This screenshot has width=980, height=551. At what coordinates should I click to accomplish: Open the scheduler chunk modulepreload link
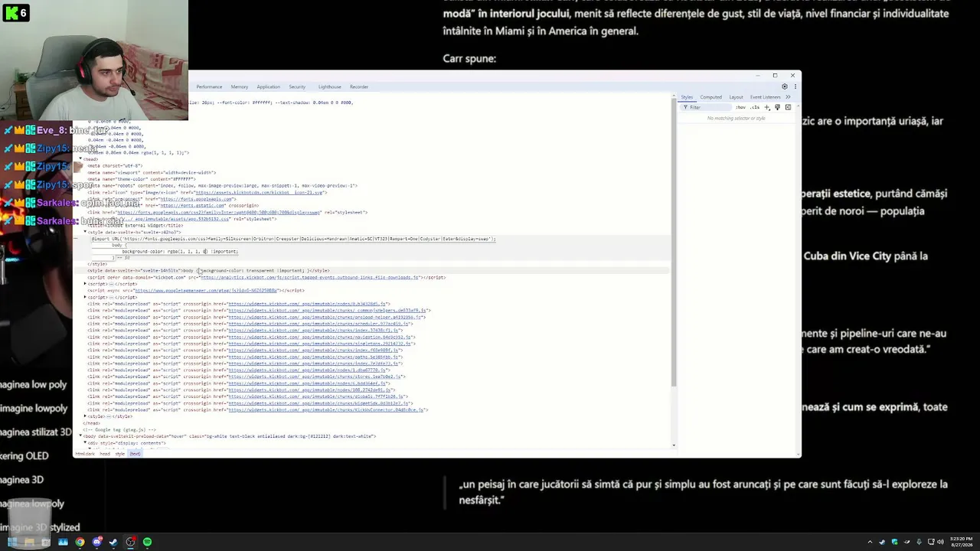pos(319,324)
